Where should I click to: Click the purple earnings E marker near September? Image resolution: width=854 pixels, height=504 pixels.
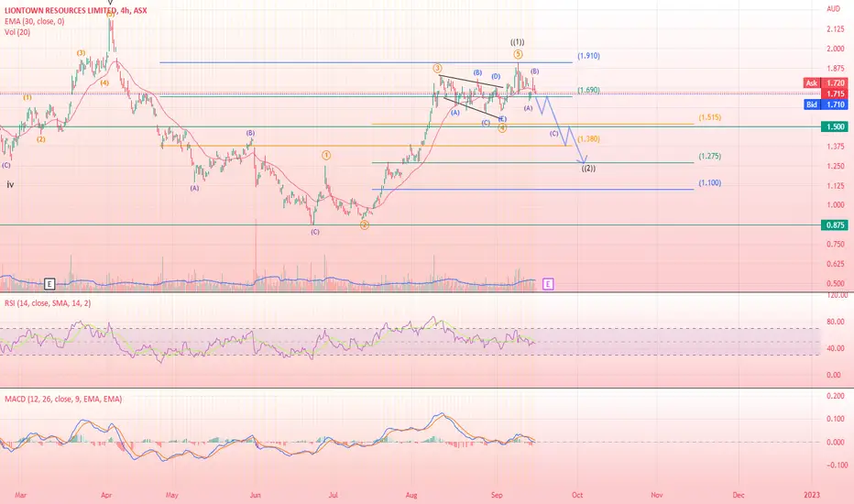click(x=548, y=284)
